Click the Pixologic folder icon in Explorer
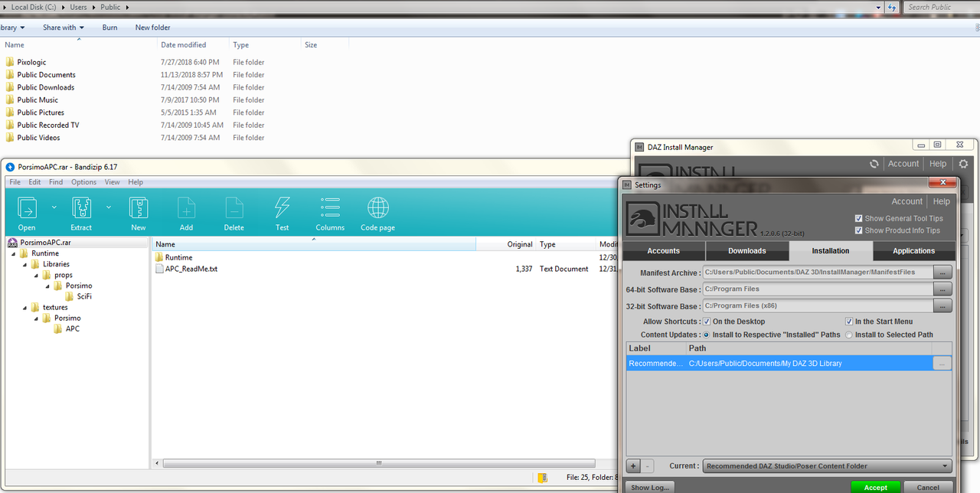The width and height of the screenshot is (980, 493). tap(10, 62)
